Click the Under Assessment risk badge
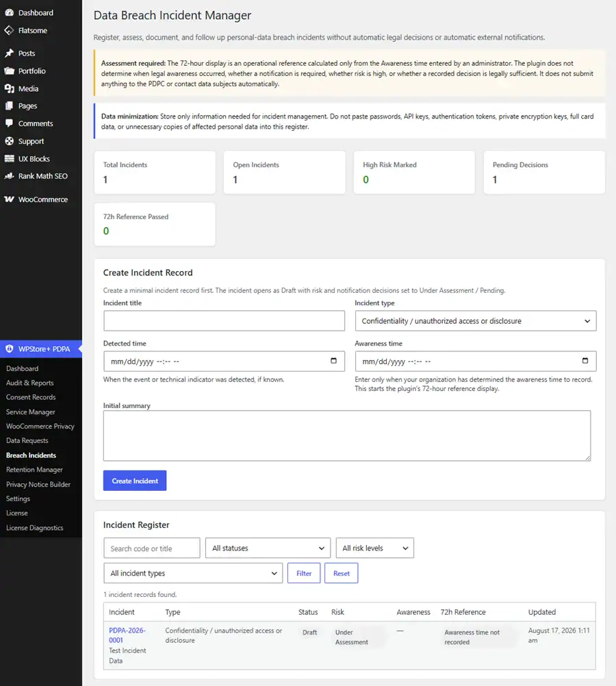This screenshot has height=686, width=616. tap(359, 637)
